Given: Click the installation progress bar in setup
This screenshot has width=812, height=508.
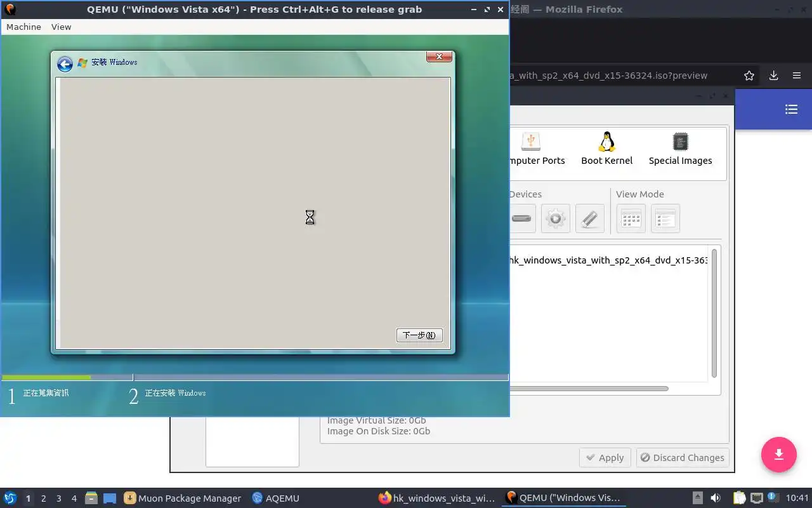Looking at the screenshot, I should (255, 377).
